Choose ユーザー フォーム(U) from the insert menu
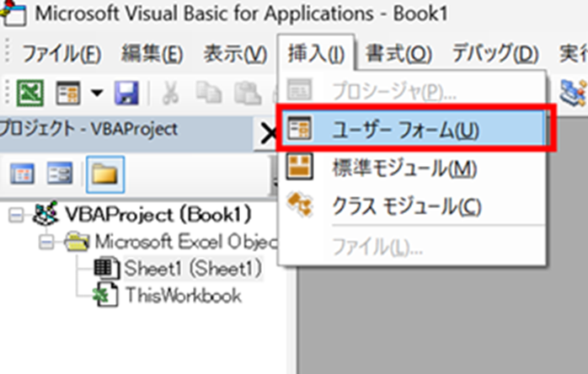The height and width of the screenshot is (374, 588). 414,129
